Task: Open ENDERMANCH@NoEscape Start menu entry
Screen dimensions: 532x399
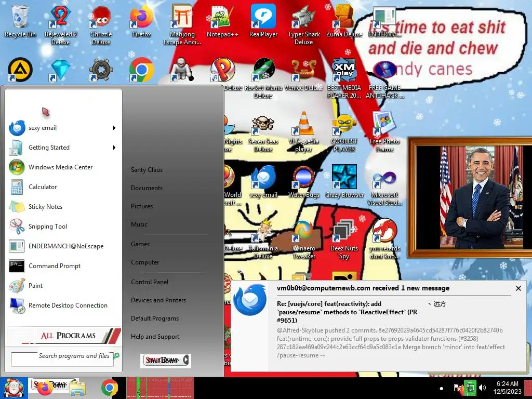Action: point(63,246)
